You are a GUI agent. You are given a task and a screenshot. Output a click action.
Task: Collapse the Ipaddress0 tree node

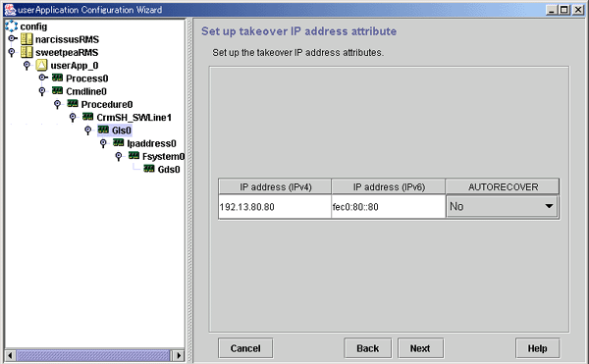pyautogui.click(x=103, y=143)
